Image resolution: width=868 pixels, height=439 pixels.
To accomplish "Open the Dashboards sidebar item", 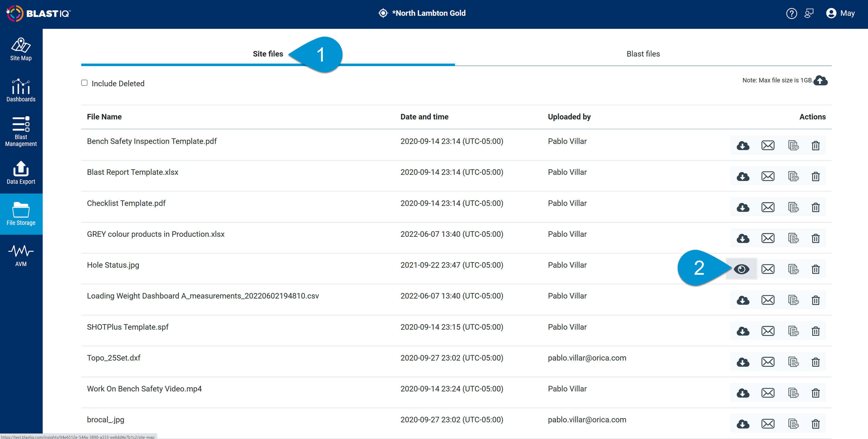I will coord(21,90).
